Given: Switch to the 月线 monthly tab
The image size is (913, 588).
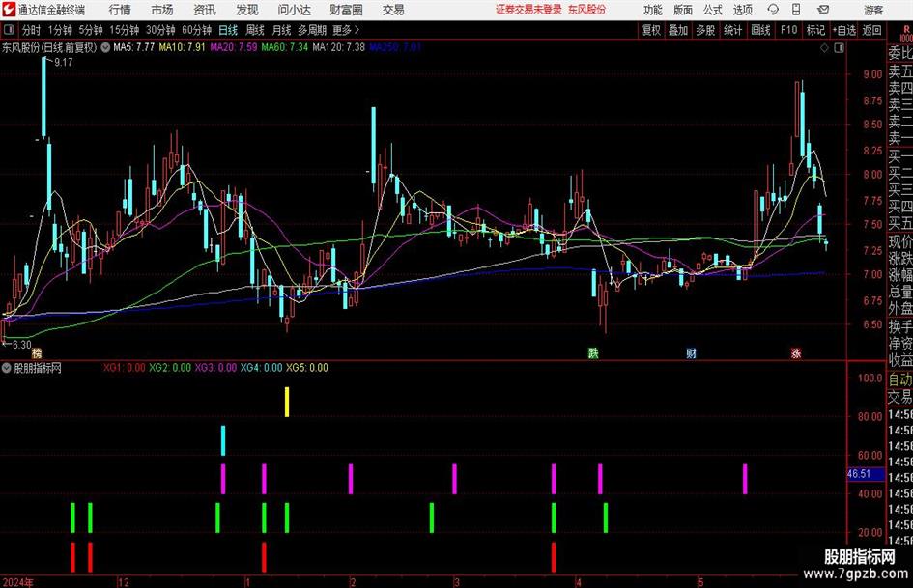Looking at the screenshot, I should (x=281, y=30).
